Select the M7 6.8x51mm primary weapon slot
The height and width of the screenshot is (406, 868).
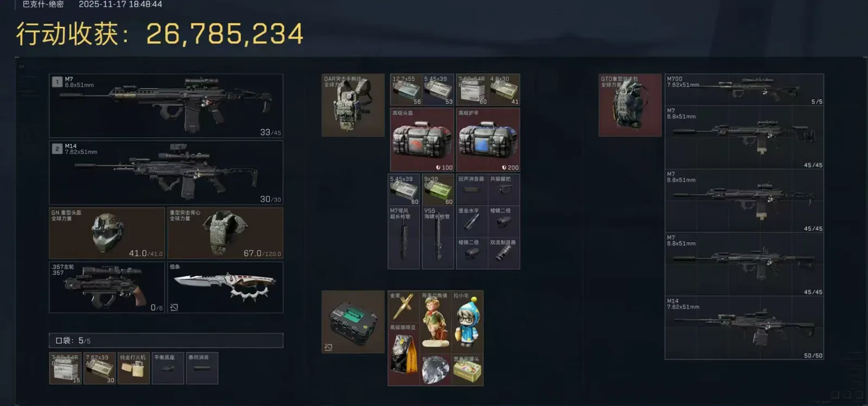click(166, 106)
